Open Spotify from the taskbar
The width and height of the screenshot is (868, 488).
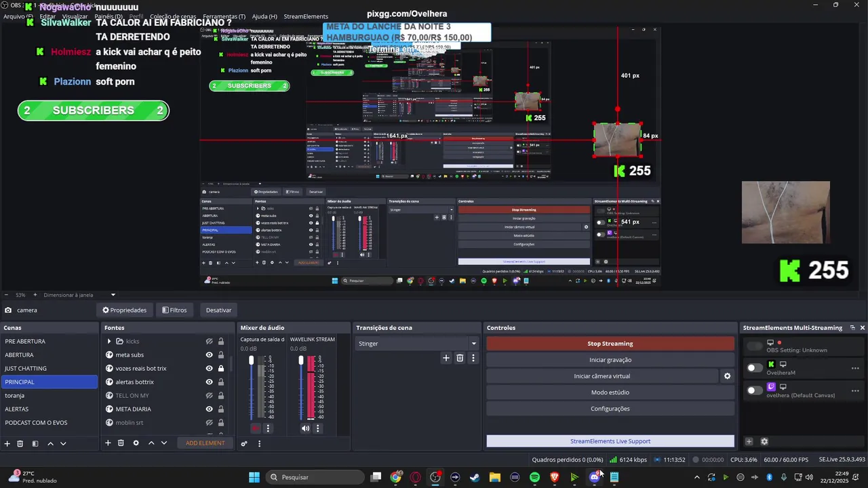(x=535, y=477)
